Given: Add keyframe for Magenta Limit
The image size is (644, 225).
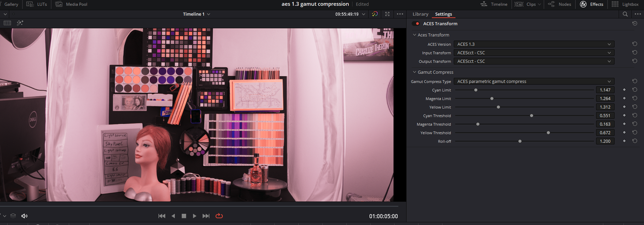Looking at the screenshot, I should [624, 98].
